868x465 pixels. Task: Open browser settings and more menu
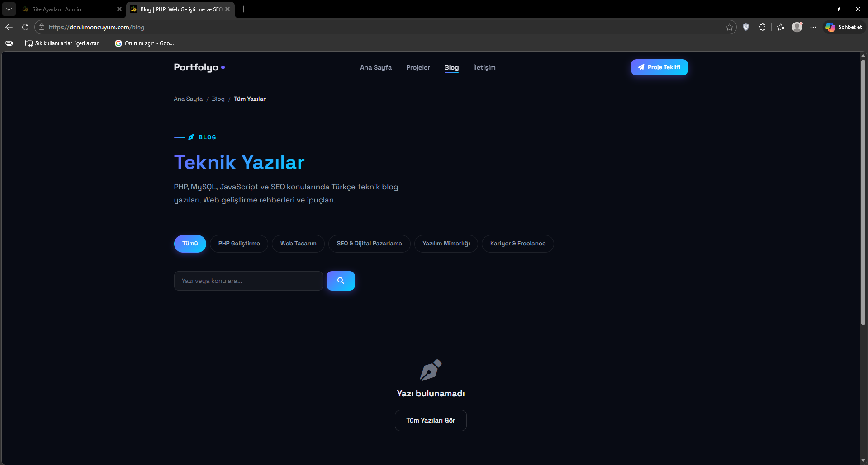pyautogui.click(x=813, y=27)
